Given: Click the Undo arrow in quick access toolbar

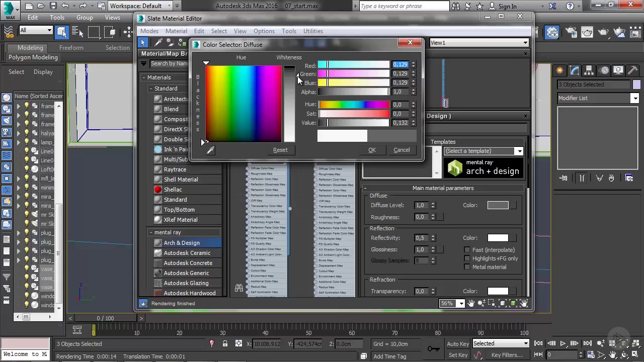Looking at the screenshot, I should [65, 6].
